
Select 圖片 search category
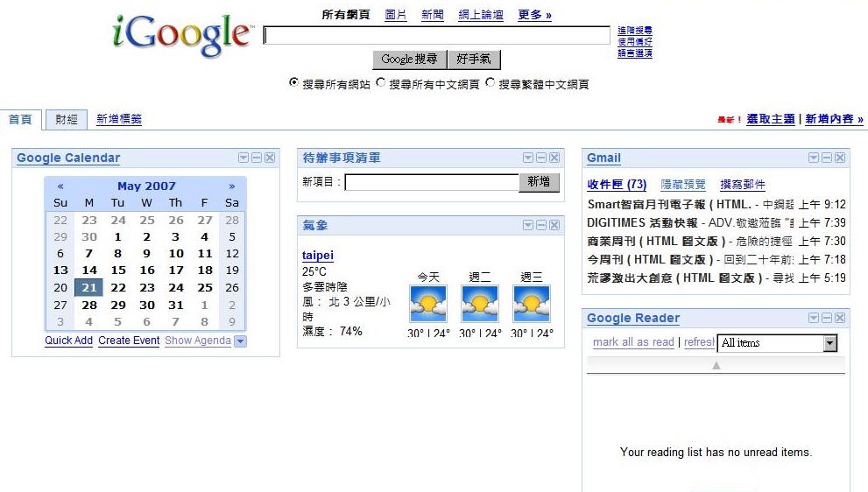[395, 15]
